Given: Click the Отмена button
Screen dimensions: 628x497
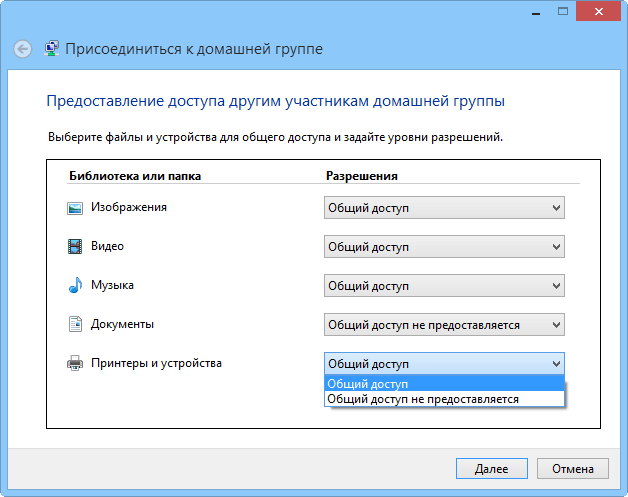Looking at the screenshot, I should tap(573, 469).
